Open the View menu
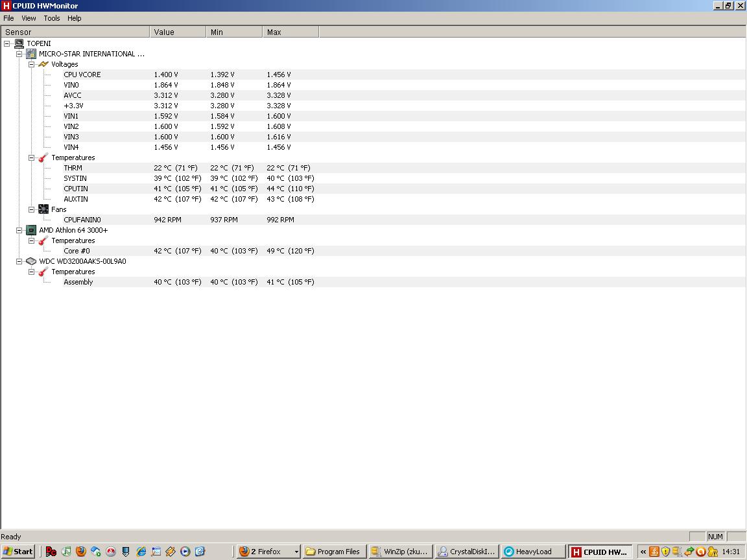Image resolution: width=747 pixels, height=560 pixels. pyautogui.click(x=29, y=18)
